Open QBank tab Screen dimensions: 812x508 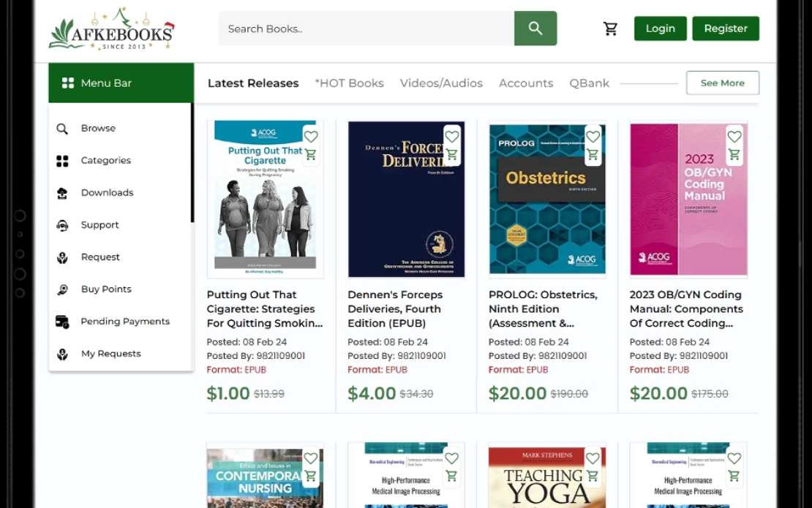coord(590,83)
